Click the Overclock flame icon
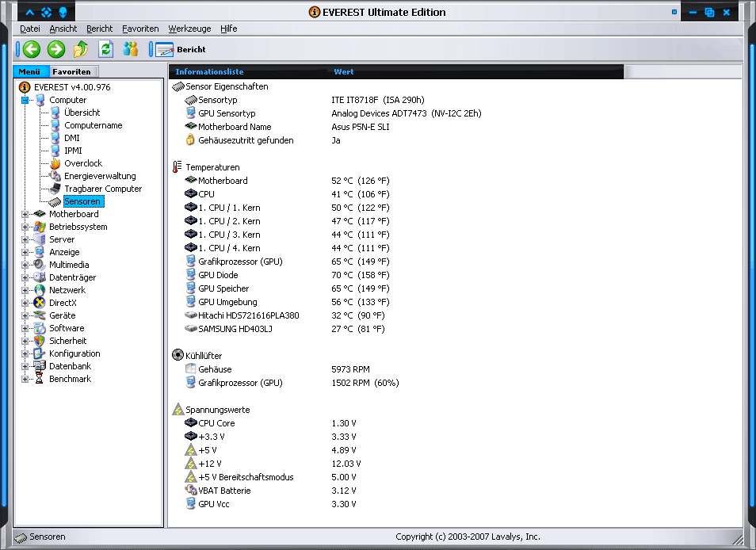This screenshot has width=756, height=550. pyautogui.click(x=55, y=163)
